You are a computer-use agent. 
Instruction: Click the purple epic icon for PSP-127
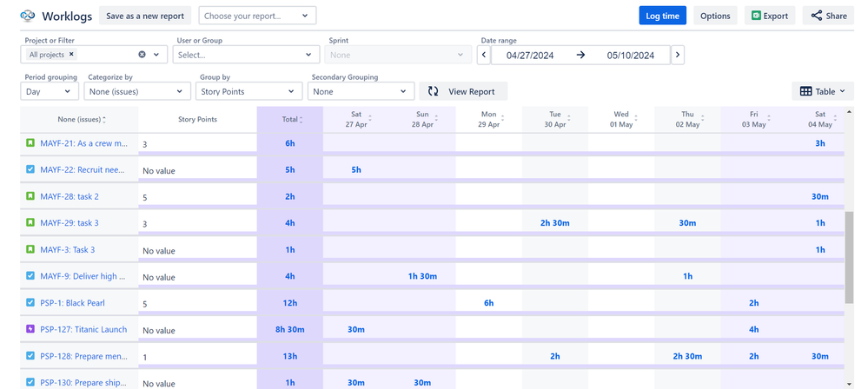tap(30, 329)
